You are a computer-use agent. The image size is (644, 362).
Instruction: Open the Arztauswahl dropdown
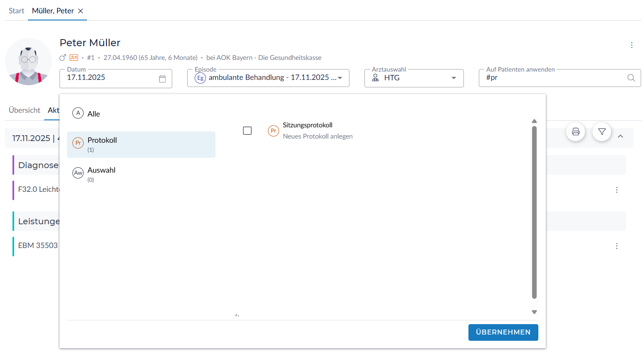pyautogui.click(x=453, y=78)
